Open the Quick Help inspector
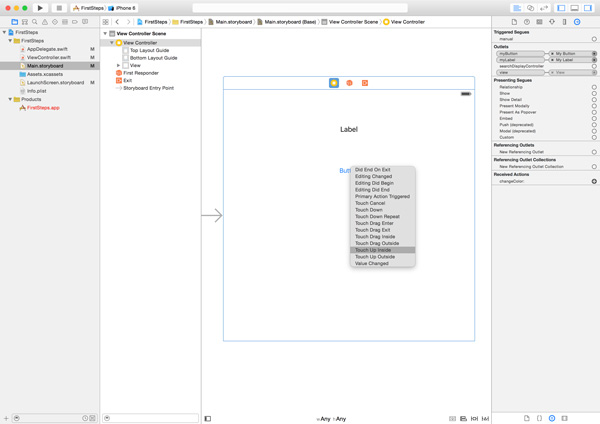The image size is (600, 424). 527,21
